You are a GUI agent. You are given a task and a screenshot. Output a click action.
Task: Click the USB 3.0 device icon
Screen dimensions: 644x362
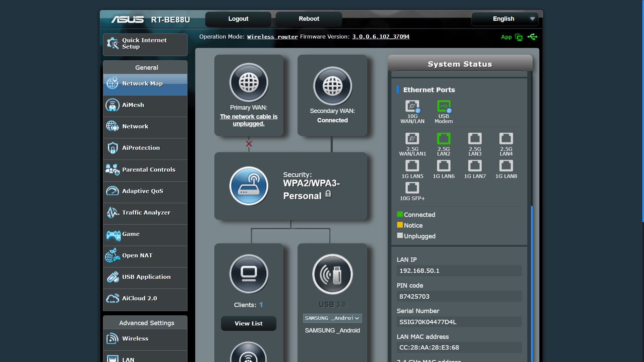(332, 274)
